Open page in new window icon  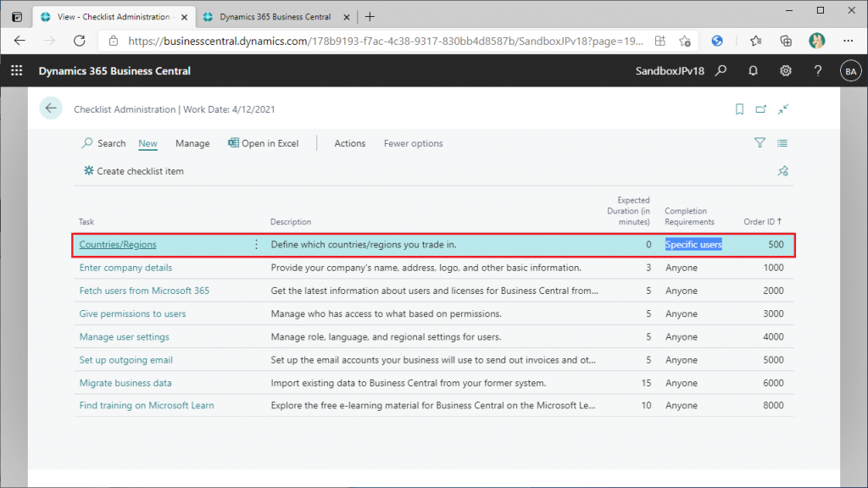(760, 109)
